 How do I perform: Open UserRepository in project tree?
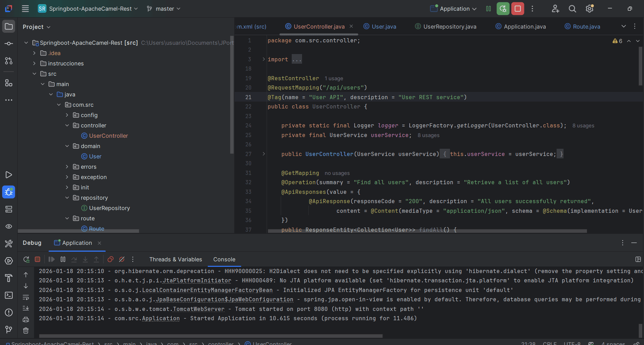109,208
